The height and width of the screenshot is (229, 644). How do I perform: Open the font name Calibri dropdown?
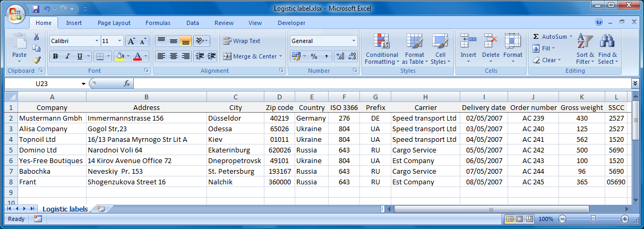[x=97, y=41]
